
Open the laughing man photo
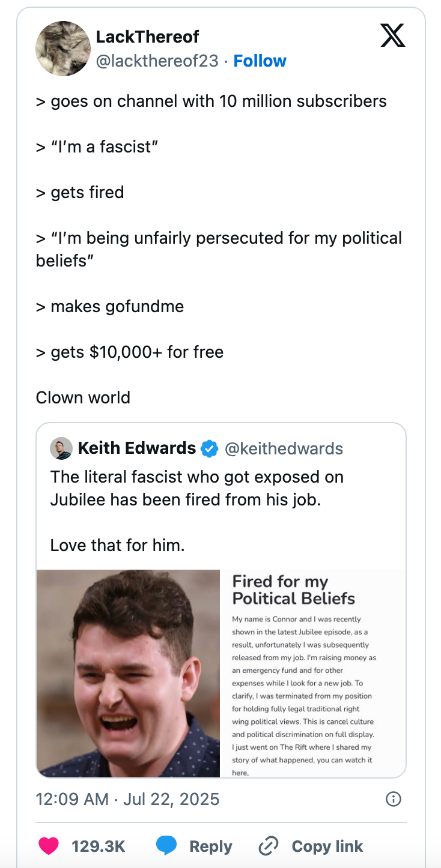[129, 673]
